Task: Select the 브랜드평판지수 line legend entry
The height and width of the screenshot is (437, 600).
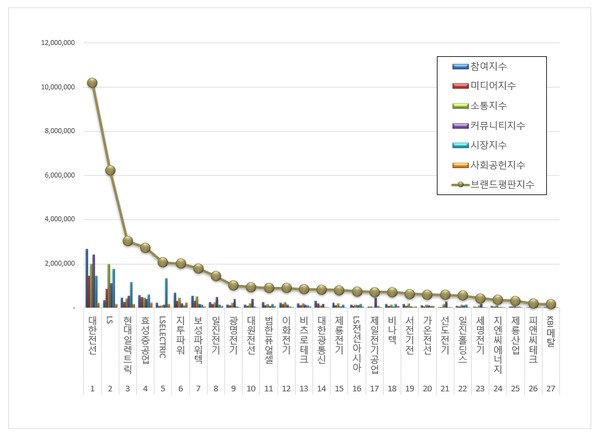Action: coord(502,184)
